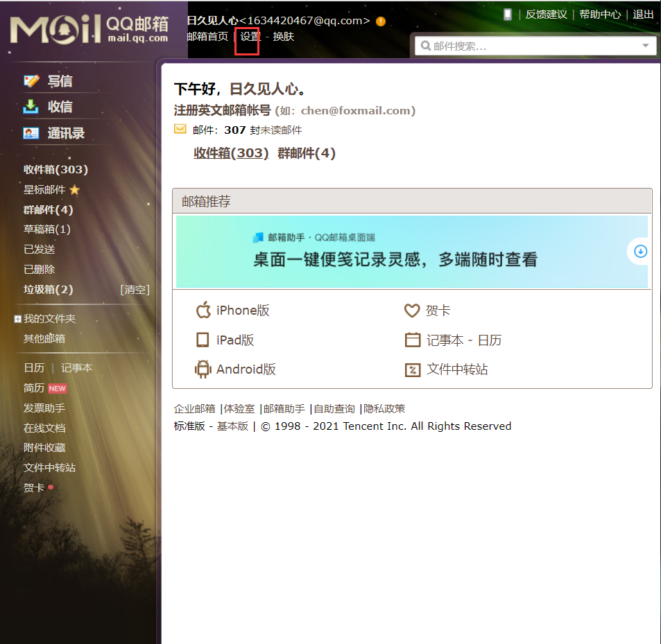Open 群邮件(4) link in main pane
The image size is (661, 644).
coord(307,153)
